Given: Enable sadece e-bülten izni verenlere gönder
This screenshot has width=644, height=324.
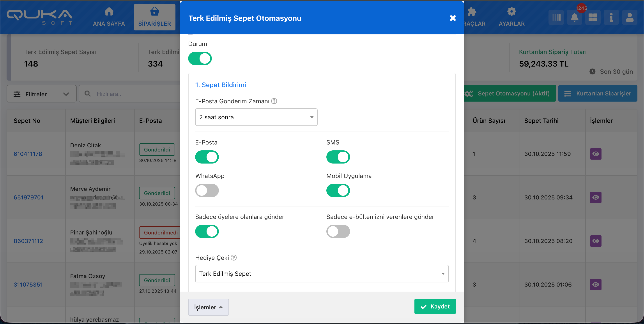Looking at the screenshot, I should (338, 232).
